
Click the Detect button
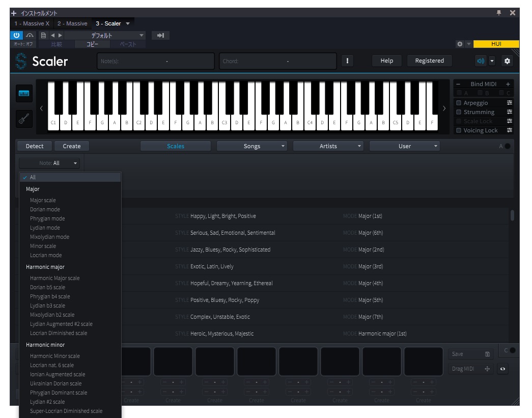pyautogui.click(x=35, y=146)
